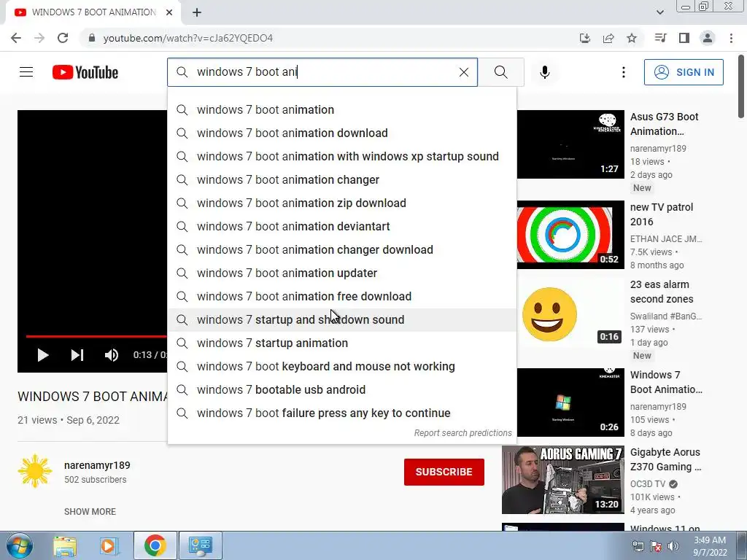Click the SUBSCRIBE button

point(444,472)
